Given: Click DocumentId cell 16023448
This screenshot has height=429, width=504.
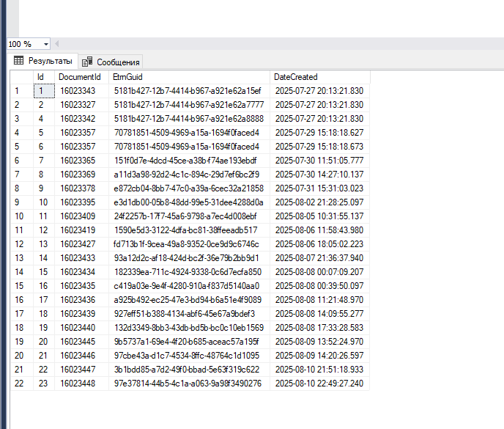Looking at the screenshot, I should [81, 384].
